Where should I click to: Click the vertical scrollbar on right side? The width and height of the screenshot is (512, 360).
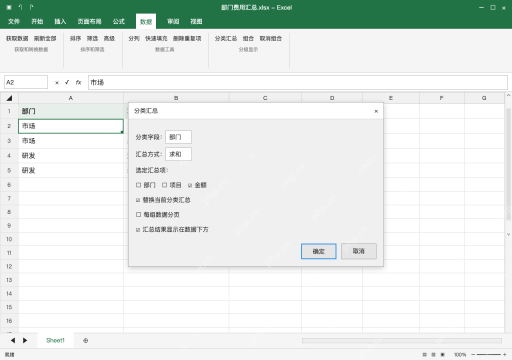[x=508, y=164]
